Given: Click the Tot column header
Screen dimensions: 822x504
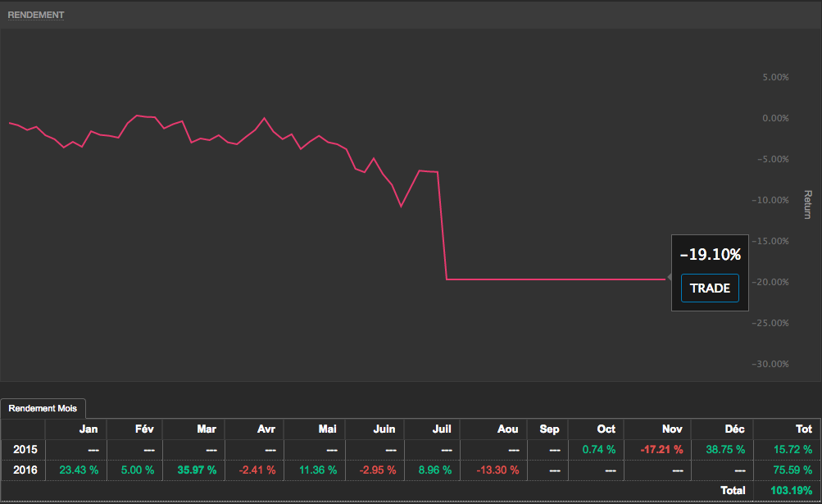Looking at the screenshot, I should click(803, 429).
